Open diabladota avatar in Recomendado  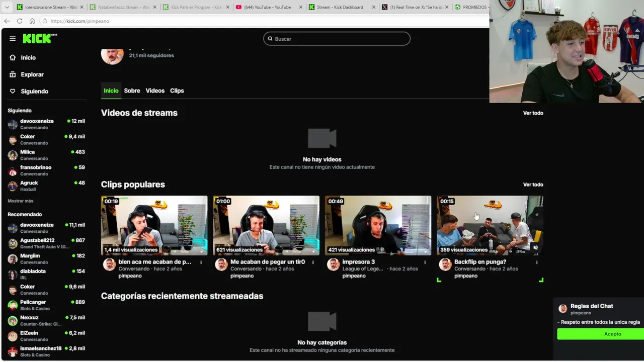[x=13, y=275]
